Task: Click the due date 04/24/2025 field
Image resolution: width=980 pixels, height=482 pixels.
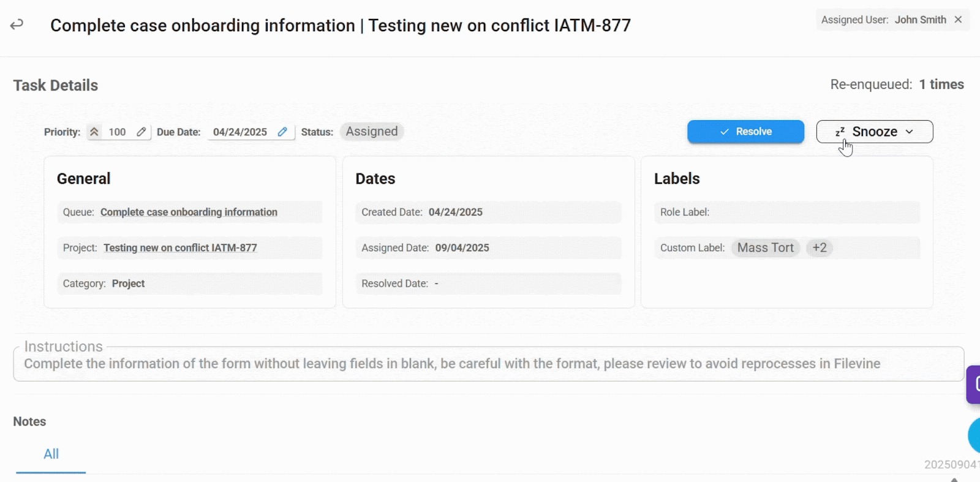Action: [240, 132]
